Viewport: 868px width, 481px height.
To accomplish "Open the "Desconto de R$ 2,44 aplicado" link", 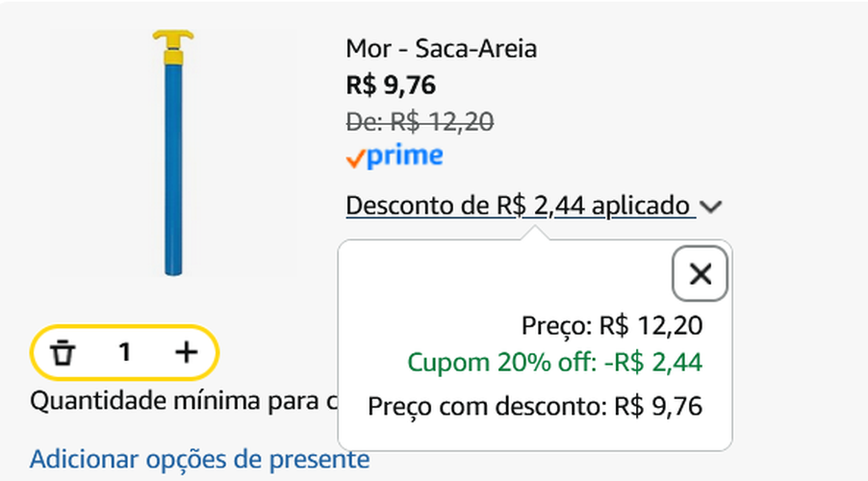I will point(519,206).
